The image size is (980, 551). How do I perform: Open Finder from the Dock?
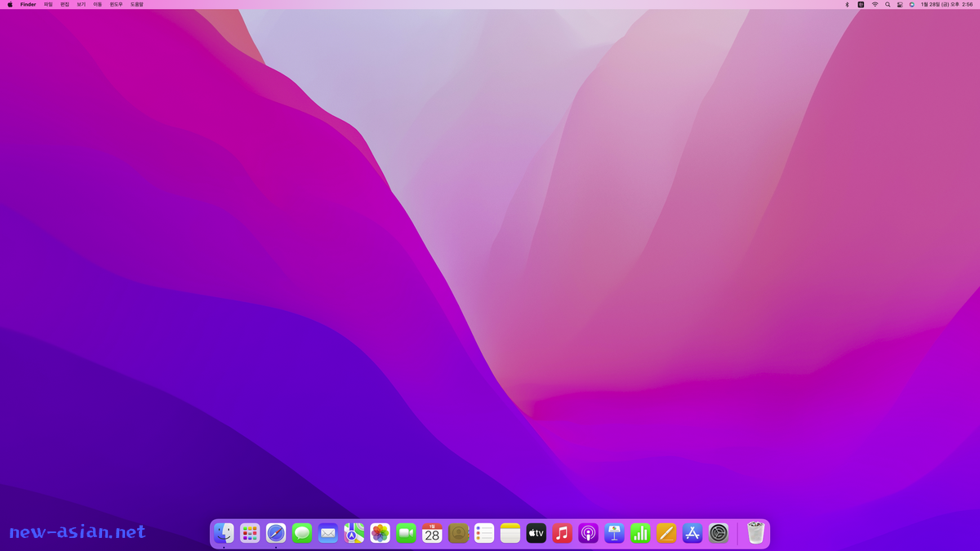pyautogui.click(x=224, y=533)
